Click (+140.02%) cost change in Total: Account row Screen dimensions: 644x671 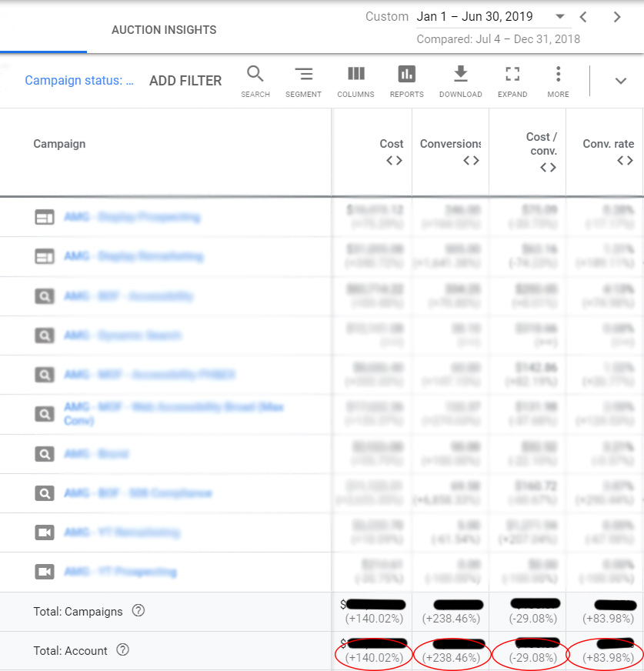pos(374,658)
